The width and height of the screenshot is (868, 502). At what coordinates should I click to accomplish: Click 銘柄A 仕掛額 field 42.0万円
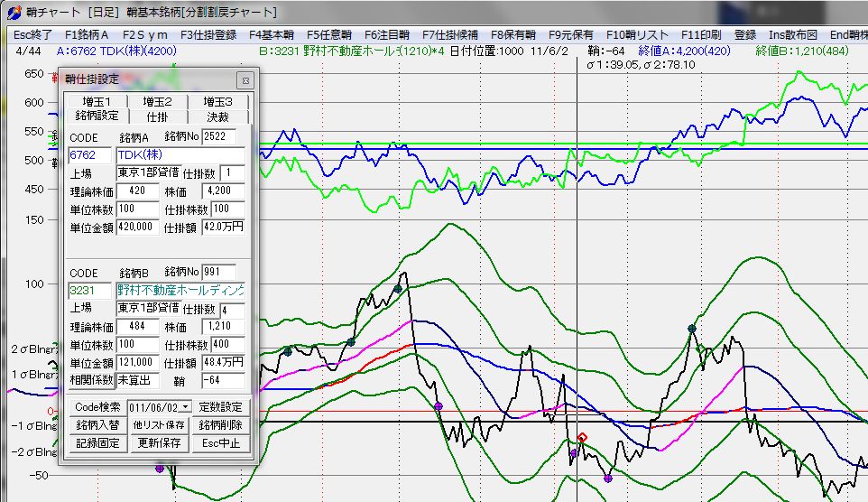click(x=224, y=228)
